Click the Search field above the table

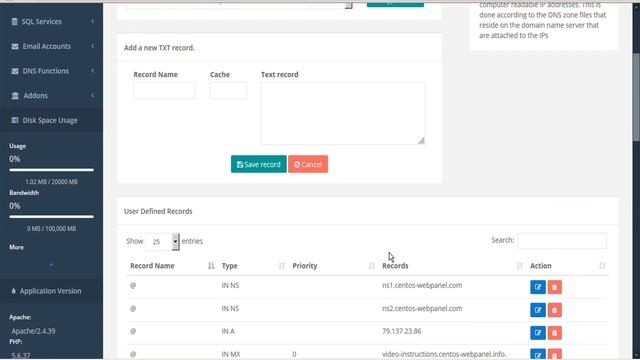click(x=562, y=241)
